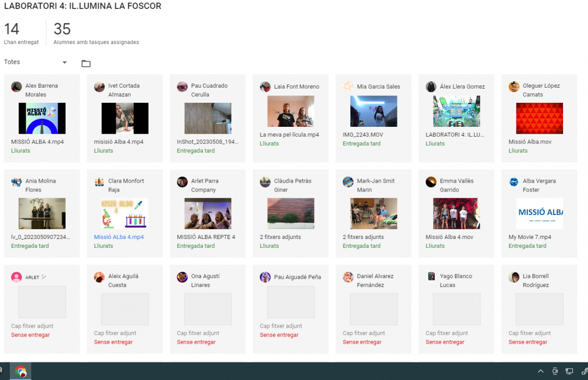Open Ivet Cortada's misisió Alba 4.mp4 thumbnail
The width and height of the screenshot is (588, 380).
point(124,119)
